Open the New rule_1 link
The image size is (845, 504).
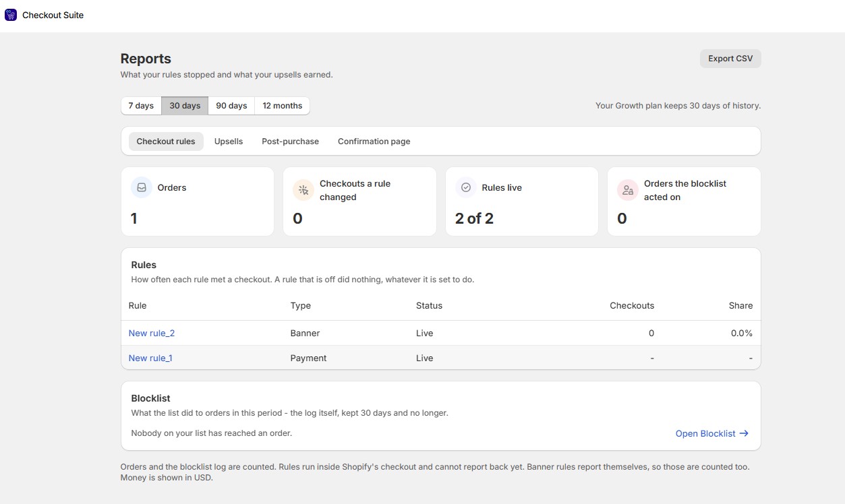pos(150,358)
